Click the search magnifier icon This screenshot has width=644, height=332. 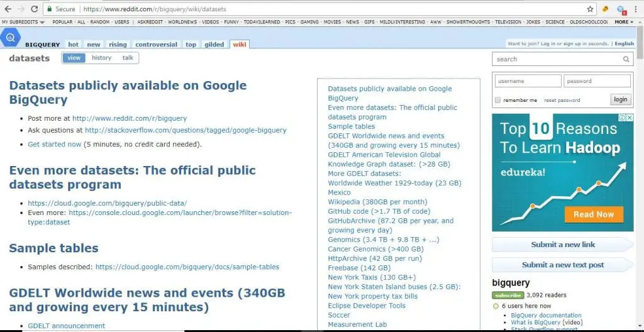coord(626,59)
